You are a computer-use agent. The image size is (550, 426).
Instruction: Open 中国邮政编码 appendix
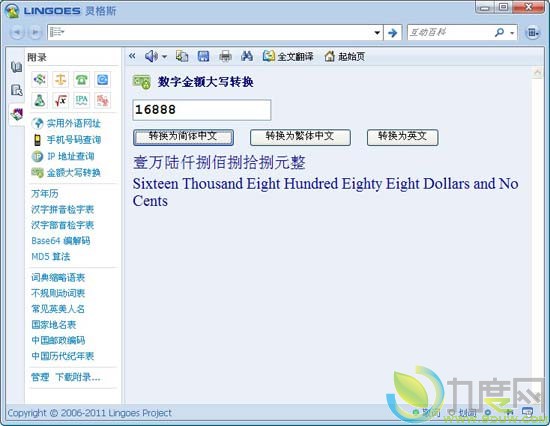(x=58, y=340)
